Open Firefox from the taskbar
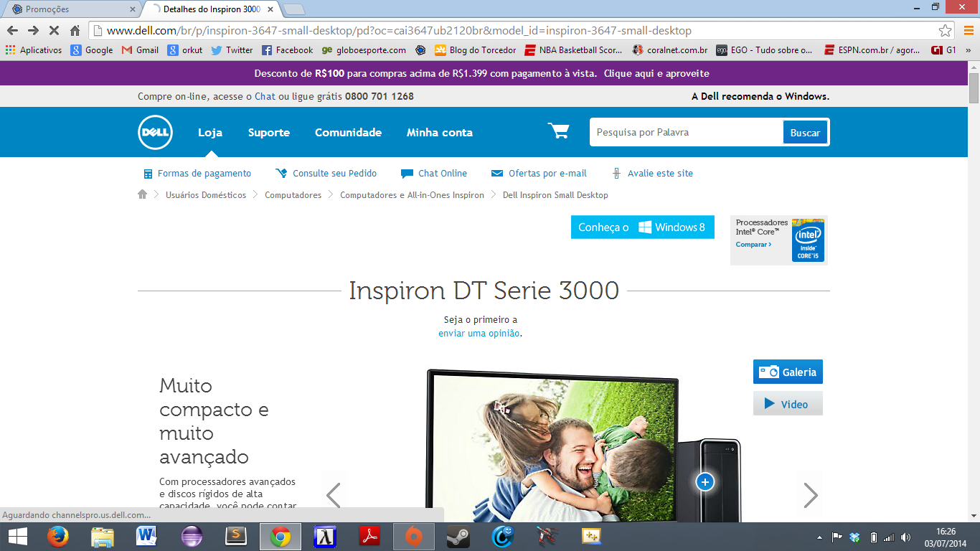980x551 pixels. click(x=57, y=536)
